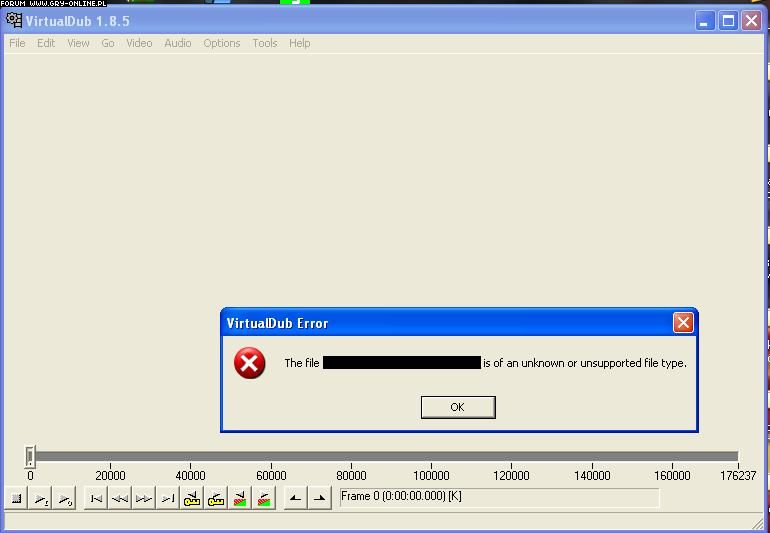Image resolution: width=770 pixels, height=533 pixels.
Task: Go to previous key frame
Action: (x=192, y=498)
